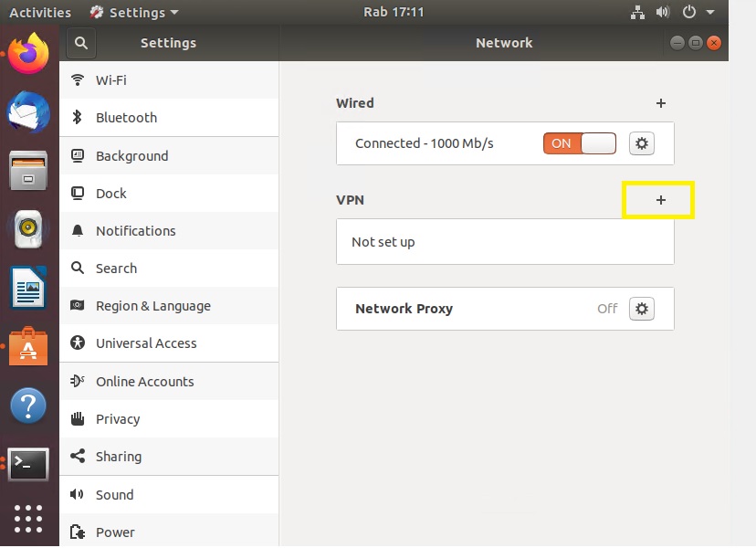Open the Wired connection gear settings
Screen dimensions: 756x548
tap(642, 143)
